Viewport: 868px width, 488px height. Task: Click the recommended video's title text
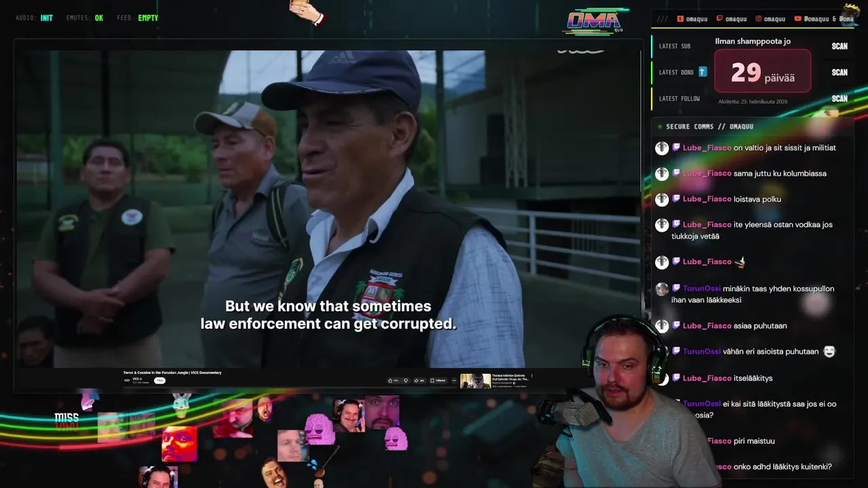[x=510, y=377]
